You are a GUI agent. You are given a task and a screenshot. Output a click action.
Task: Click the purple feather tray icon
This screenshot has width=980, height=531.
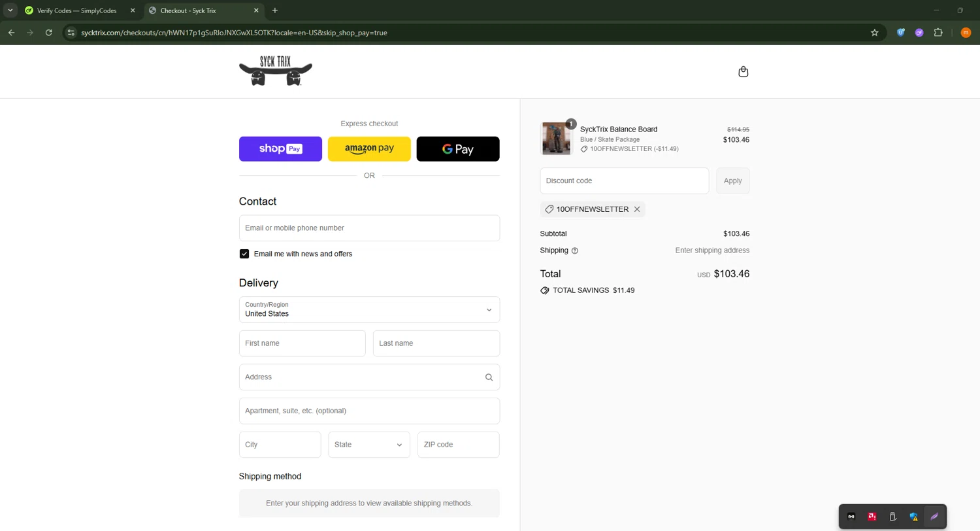pyautogui.click(x=934, y=517)
